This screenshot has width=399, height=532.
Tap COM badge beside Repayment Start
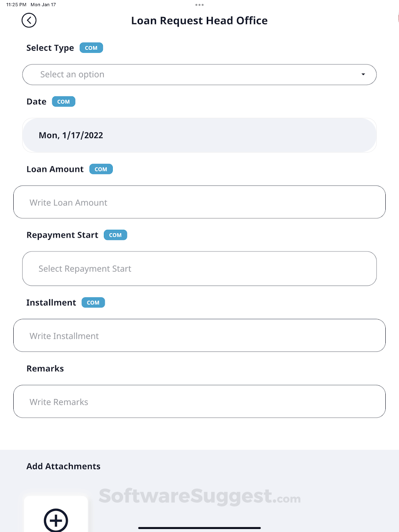click(115, 235)
